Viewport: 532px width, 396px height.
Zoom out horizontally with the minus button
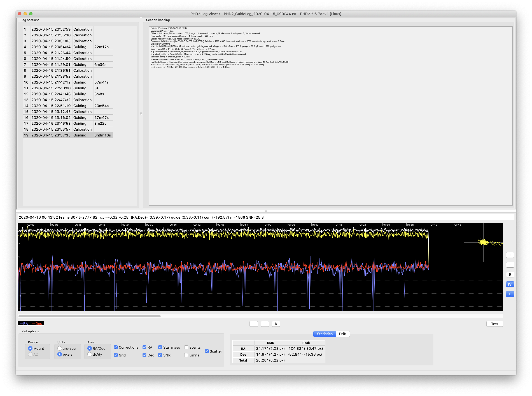coord(254,324)
